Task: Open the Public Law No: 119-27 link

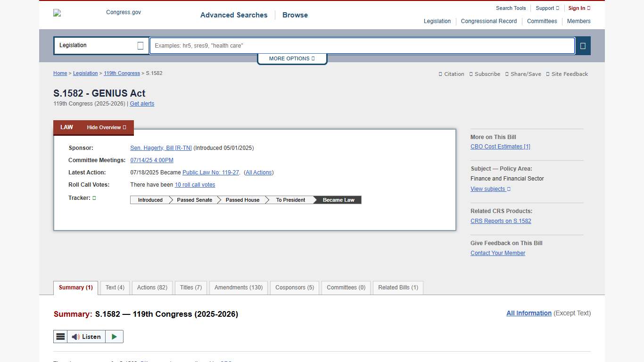Action: point(210,172)
